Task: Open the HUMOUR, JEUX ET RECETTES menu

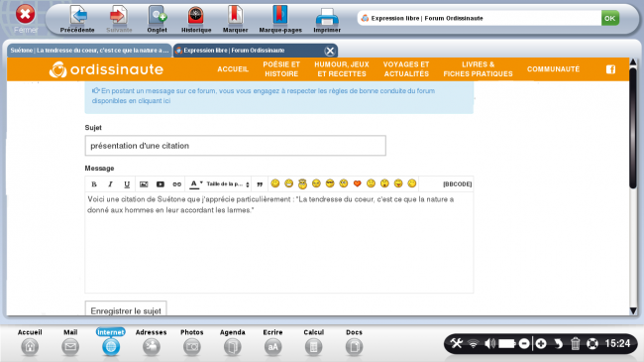Action: click(x=342, y=69)
